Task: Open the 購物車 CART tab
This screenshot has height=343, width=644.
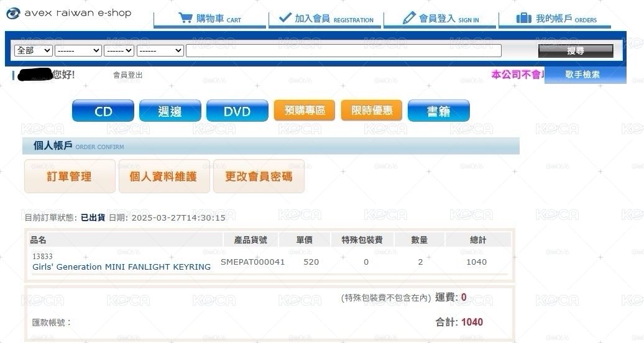Action: 210,19
